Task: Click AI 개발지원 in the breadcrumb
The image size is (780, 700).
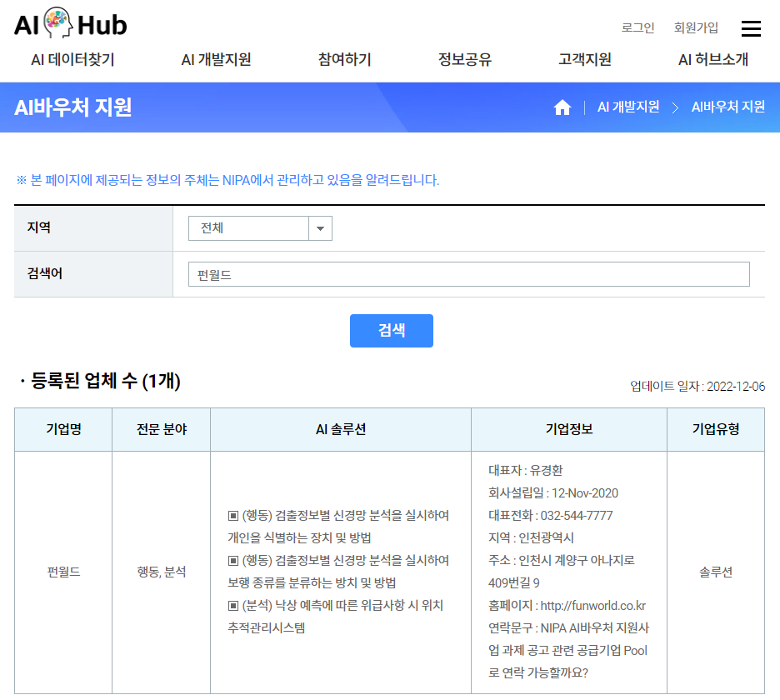Action: (628, 107)
